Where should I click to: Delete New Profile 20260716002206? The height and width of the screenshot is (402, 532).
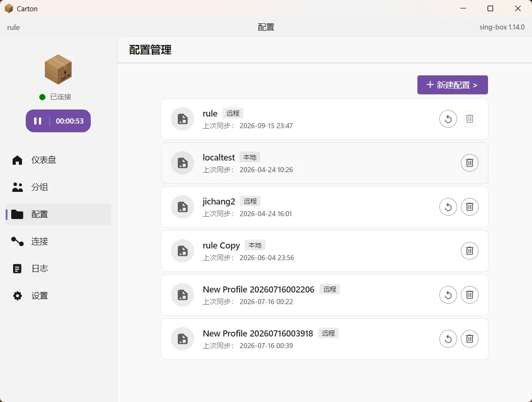click(x=470, y=295)
